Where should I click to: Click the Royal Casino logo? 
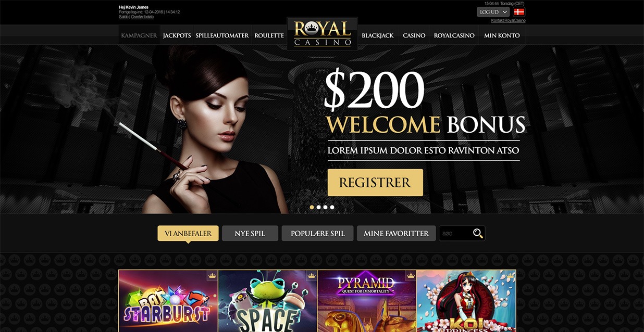coord(323,33)
